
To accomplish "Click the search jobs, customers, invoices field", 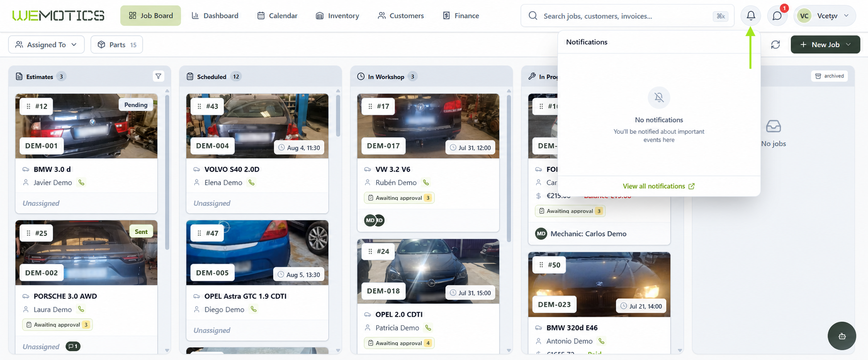I will [x=627, y=16].
